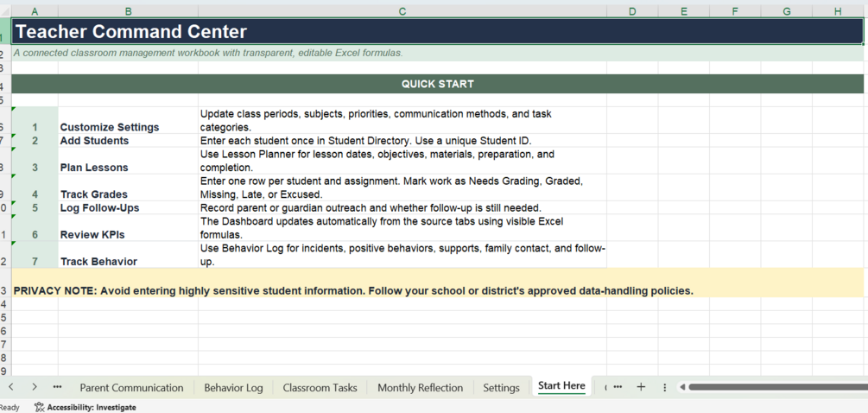868x413 pixels.
Task: Open the Classroom Tasks sheet
Action: click(320, 388)
